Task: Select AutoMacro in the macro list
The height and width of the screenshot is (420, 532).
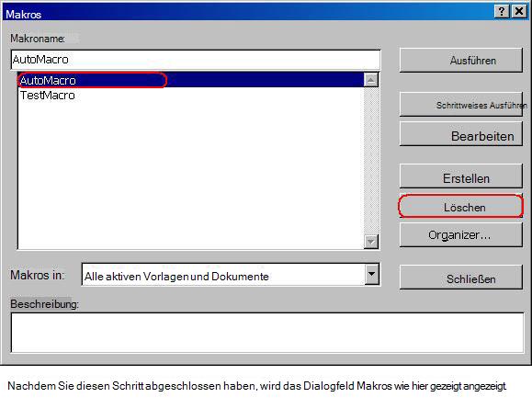Action: tap(191, 80)
